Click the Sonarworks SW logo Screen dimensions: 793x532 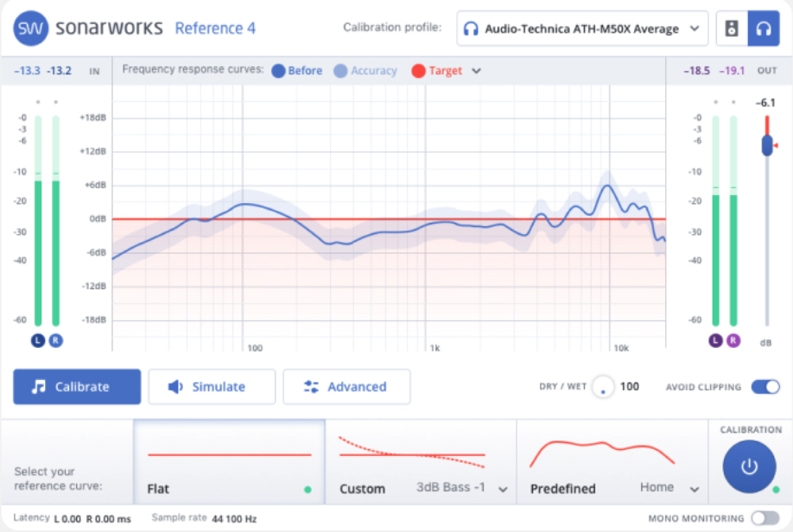click(31, 28)
